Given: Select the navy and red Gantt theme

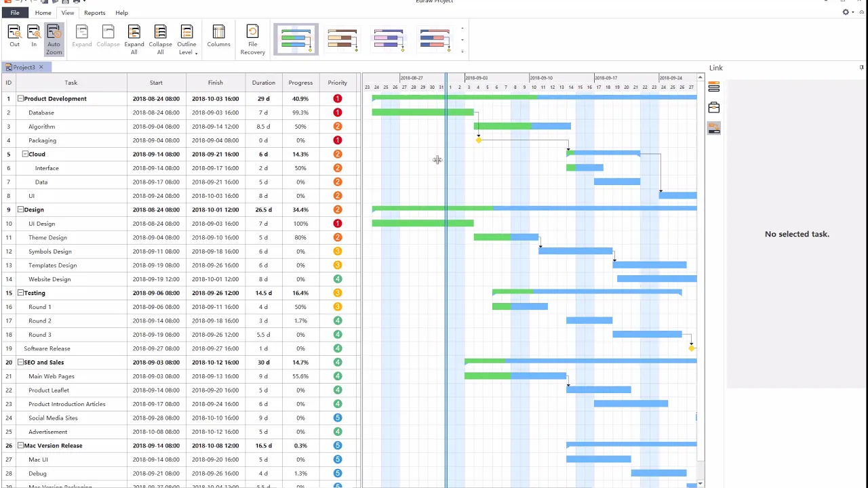Looking at the screenshot, I should coord(435,39).
